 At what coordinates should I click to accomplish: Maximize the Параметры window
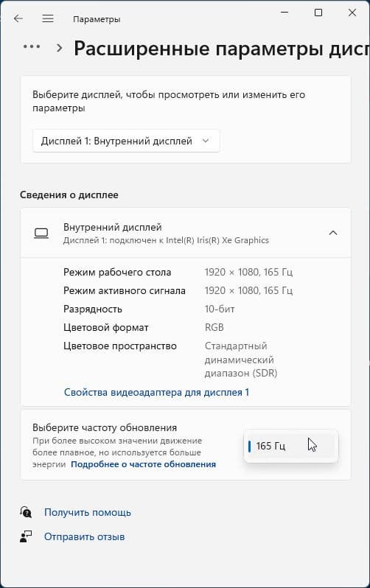pos(318,13)
